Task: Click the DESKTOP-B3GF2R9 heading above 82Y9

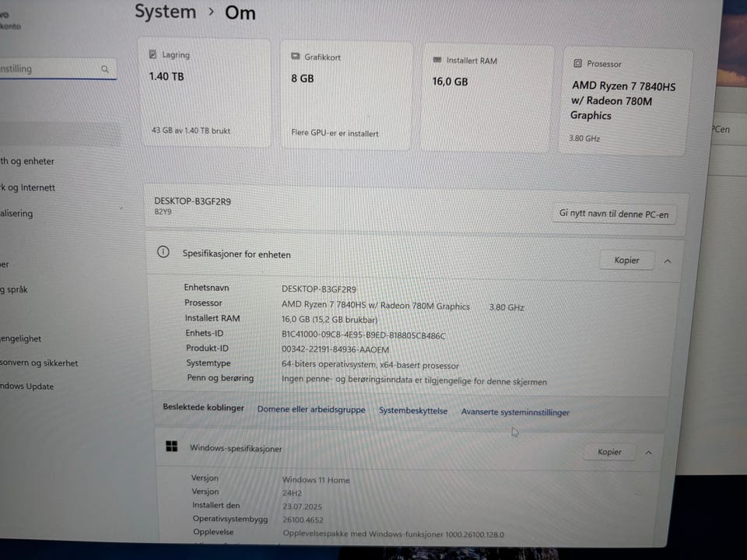Action: 192,201
